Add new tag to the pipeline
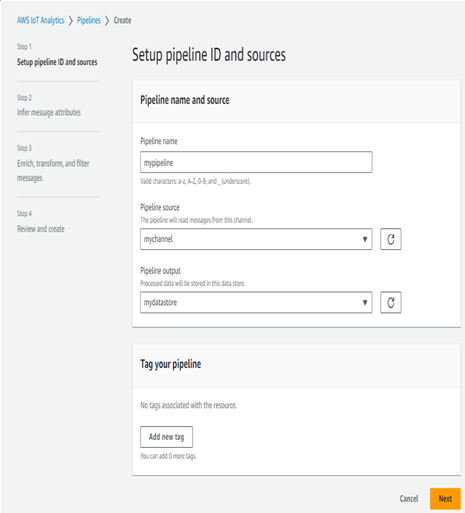Viewport: 465px width, 513px height. (166, 437)
